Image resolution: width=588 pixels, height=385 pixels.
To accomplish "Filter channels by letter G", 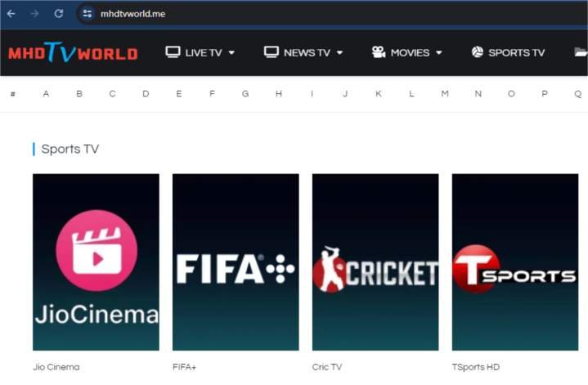I will [245, 94].
